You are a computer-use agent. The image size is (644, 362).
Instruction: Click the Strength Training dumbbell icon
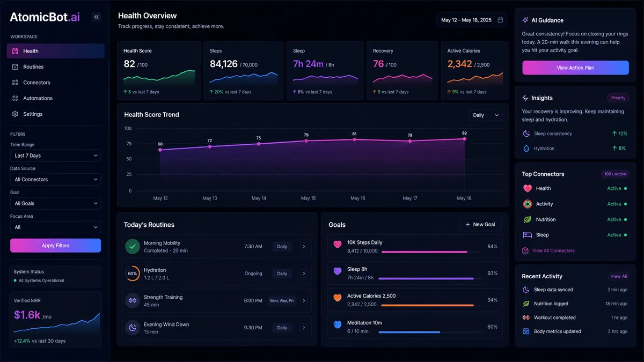click(x=133, y=300)
